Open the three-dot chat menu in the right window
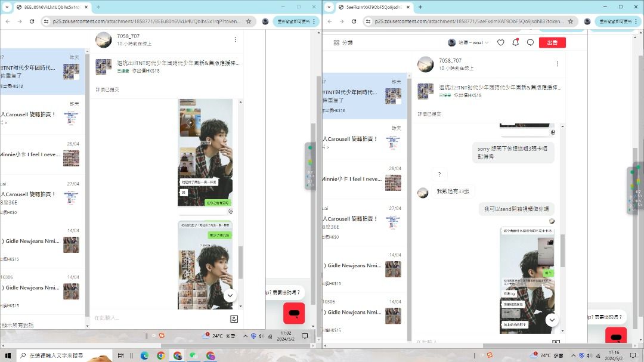The width and height of the screenshot is (644, 362). 558,64
